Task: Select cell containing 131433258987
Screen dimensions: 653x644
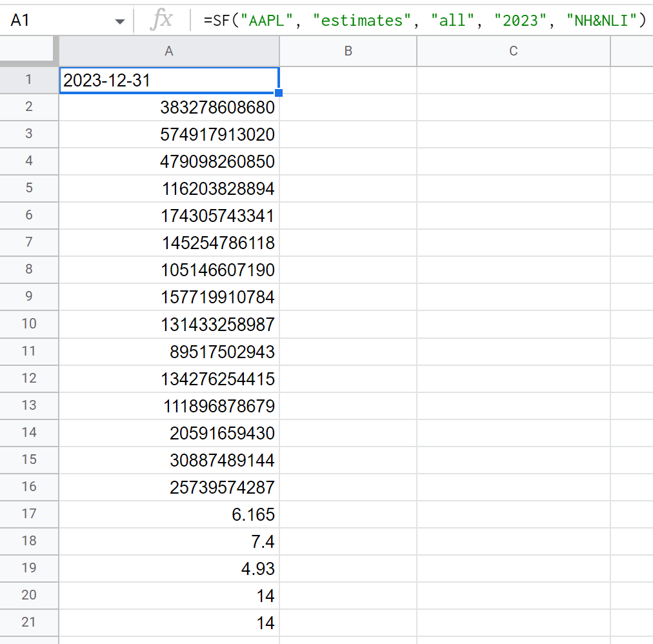Action: point(169,324)
